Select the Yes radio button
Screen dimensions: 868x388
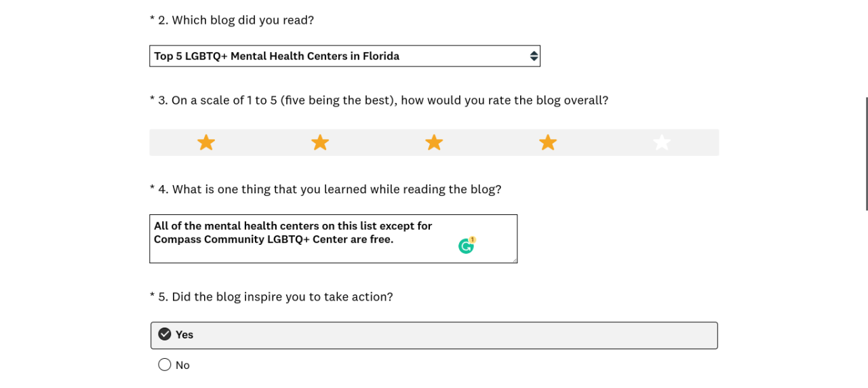point(165,334)
